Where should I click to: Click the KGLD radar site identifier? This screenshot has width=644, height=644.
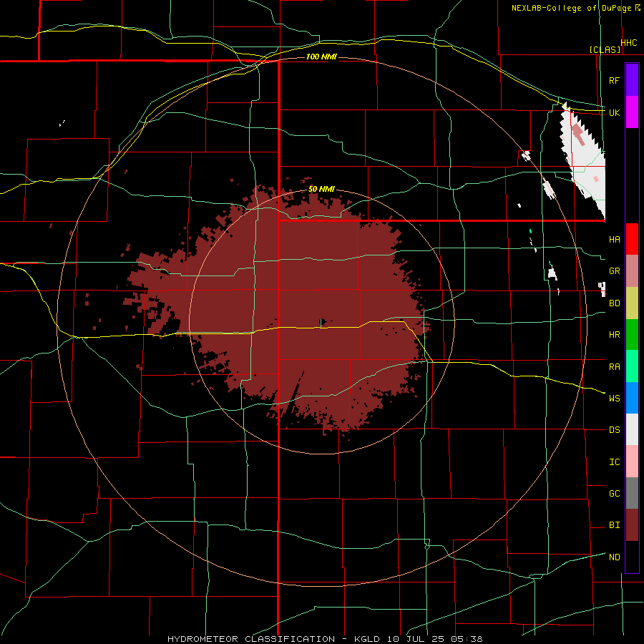tap(368, 639)
